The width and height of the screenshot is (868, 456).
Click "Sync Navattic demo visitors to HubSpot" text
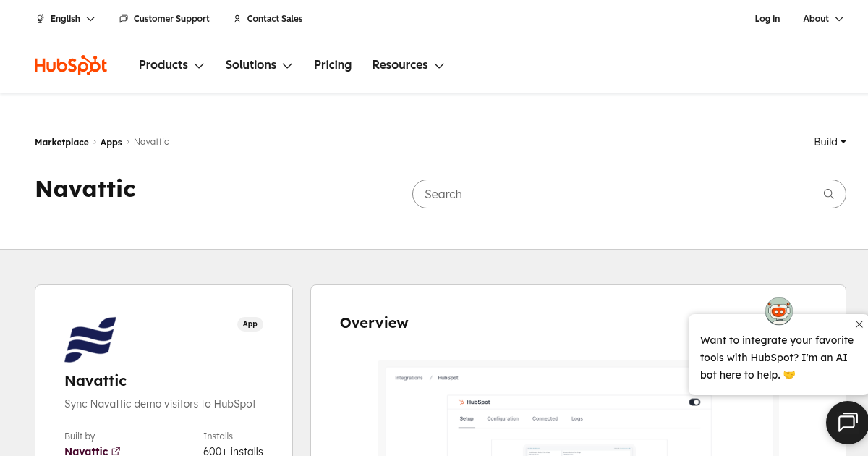[160, 404]
